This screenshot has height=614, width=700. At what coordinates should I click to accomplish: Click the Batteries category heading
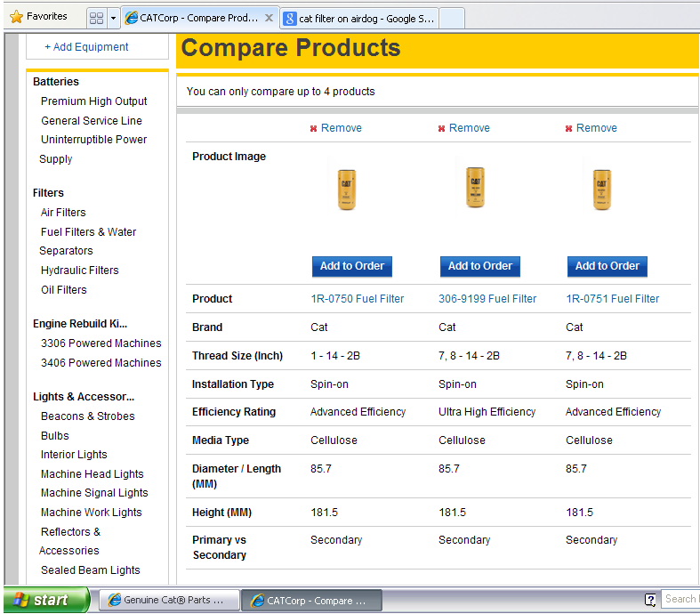coord(56,82)
